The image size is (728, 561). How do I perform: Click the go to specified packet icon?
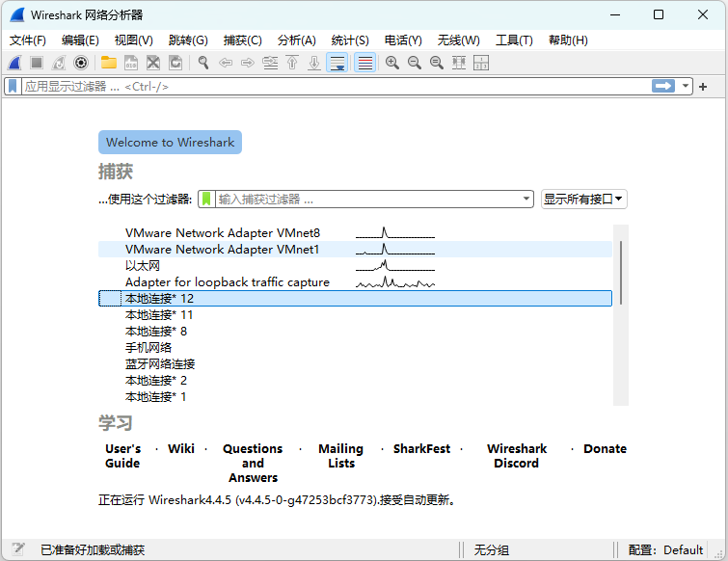(x=270, y=63)
